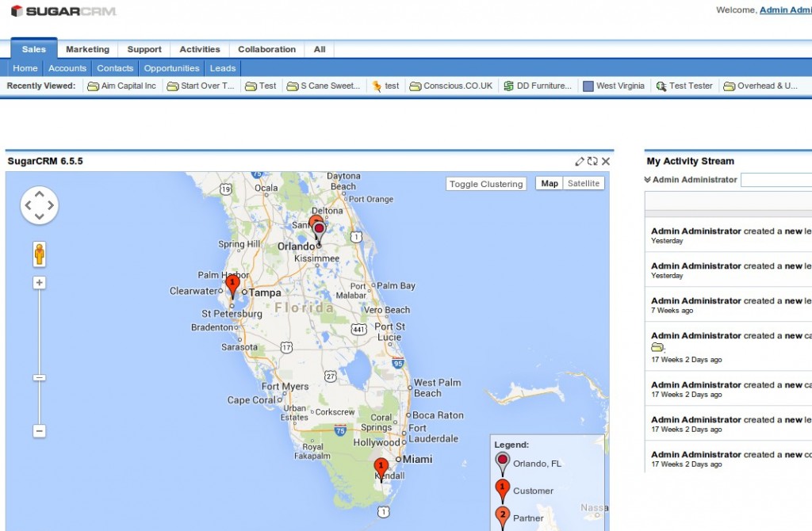Screen dimensions: 812x531
Task: Click My Activity Stream dashlet title
Action: tap(691, 162)
